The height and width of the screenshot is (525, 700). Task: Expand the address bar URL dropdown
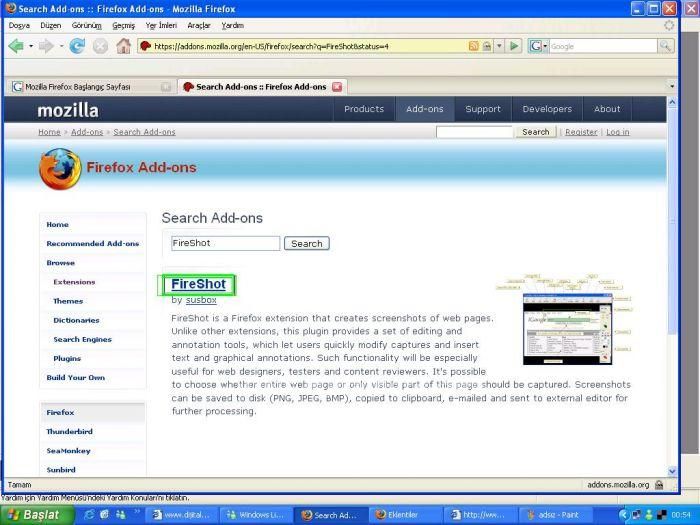[x=500, y=46]
